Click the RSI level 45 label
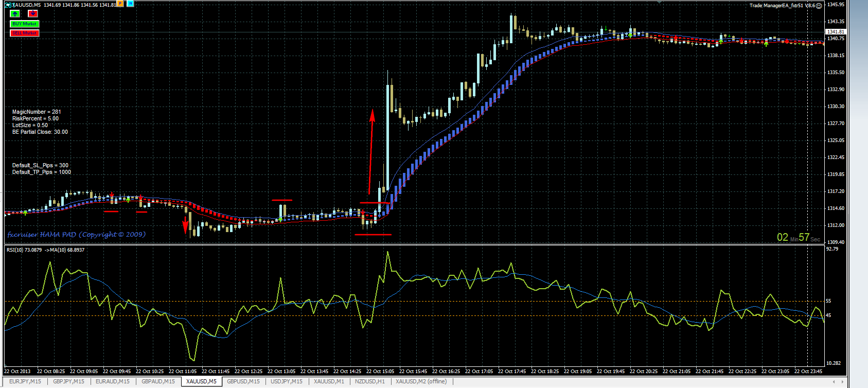The height and width of the screenshot is (388, 868). (828, 315)
